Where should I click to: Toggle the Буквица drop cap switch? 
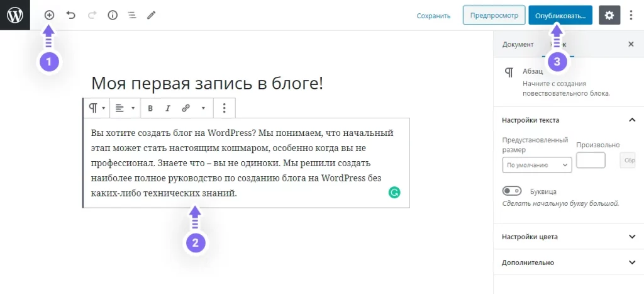[512, 191]
